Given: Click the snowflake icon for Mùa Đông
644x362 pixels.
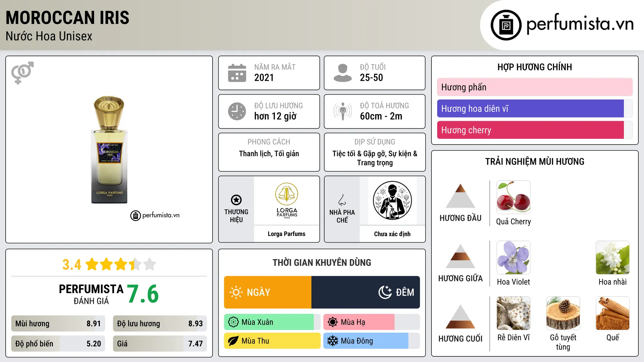Looking at the screenshot, I should pyautogui.click(x=333, y=341).
